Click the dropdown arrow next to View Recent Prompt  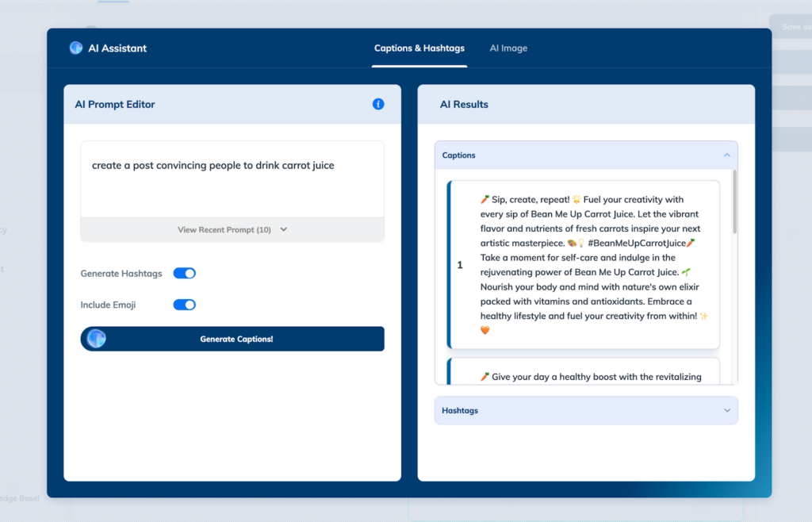285,230
